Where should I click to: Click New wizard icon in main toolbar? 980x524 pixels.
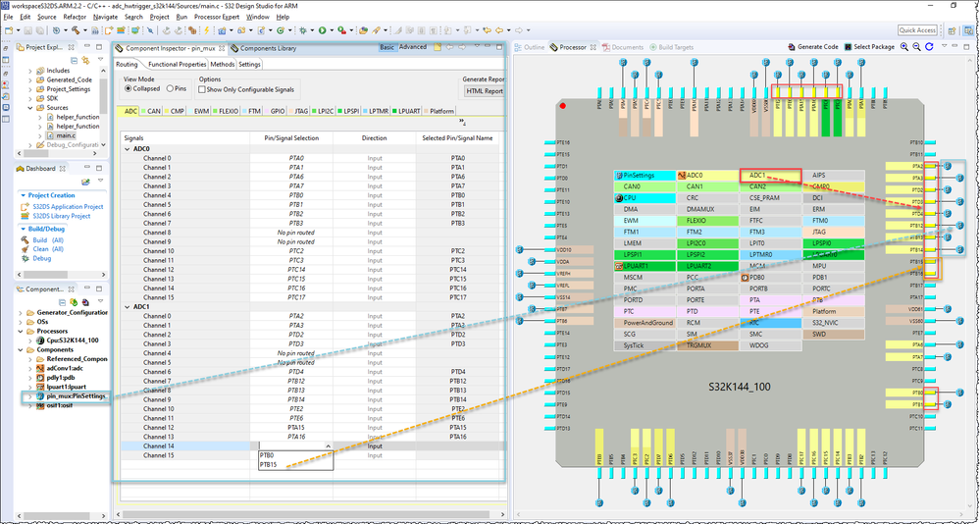tap(8, 29)
